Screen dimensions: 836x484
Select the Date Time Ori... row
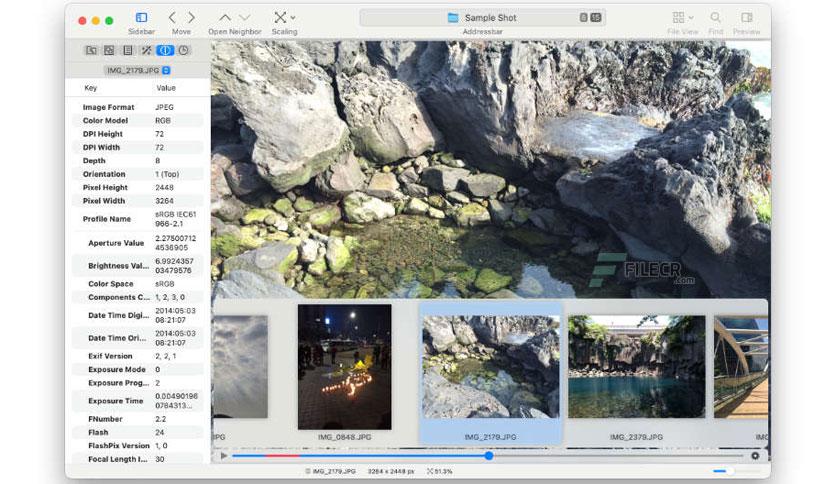tap(138, 337)
